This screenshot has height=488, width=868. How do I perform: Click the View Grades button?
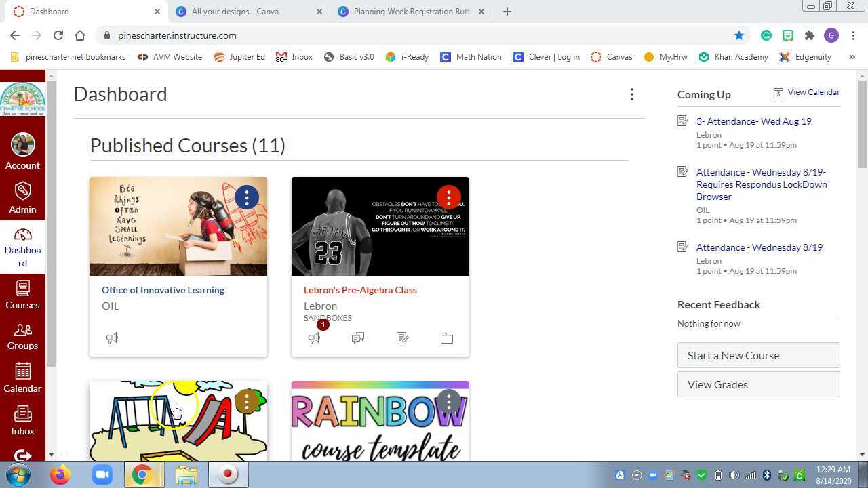tap(759, 384)
